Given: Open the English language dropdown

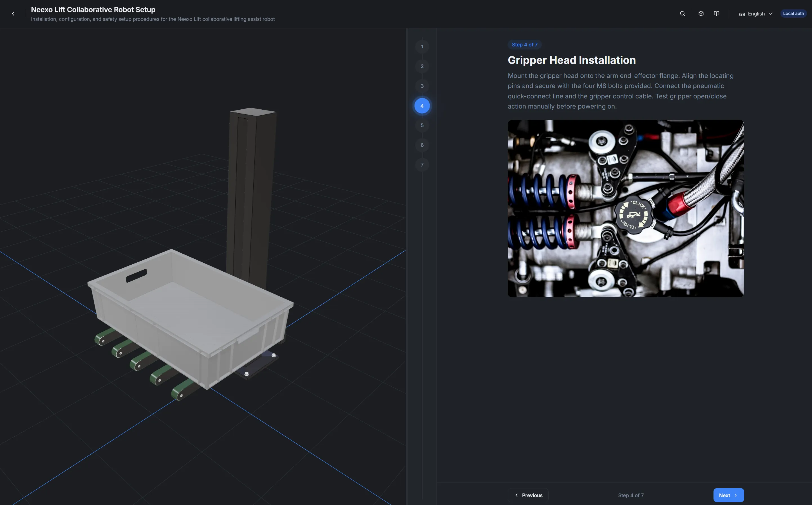Looking at the screenshot, I should point(756,13).
